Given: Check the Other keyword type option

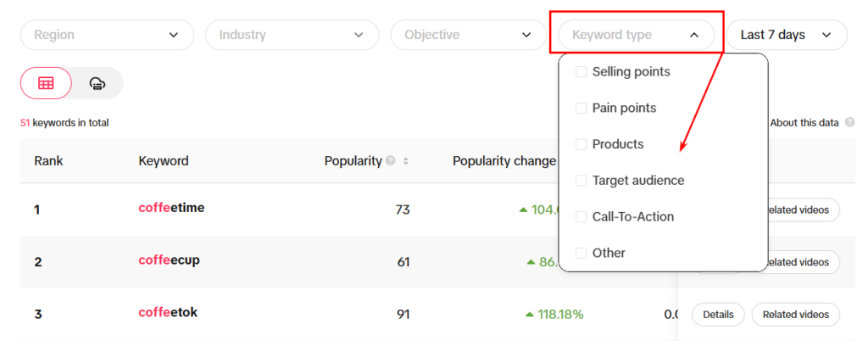Looking at the screenshot, I should pos(581,253).
